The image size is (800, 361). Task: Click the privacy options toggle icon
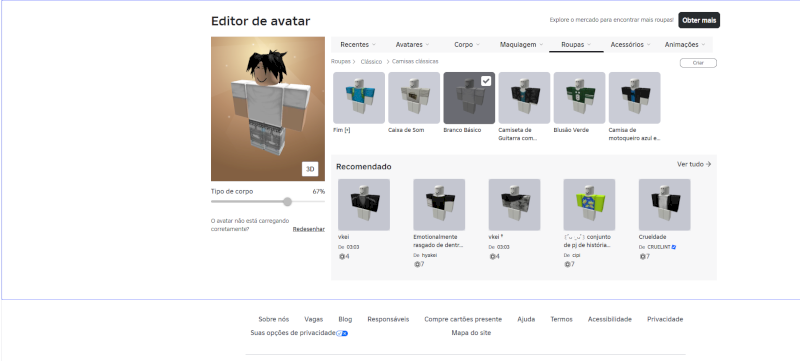[x=342, y=333]
